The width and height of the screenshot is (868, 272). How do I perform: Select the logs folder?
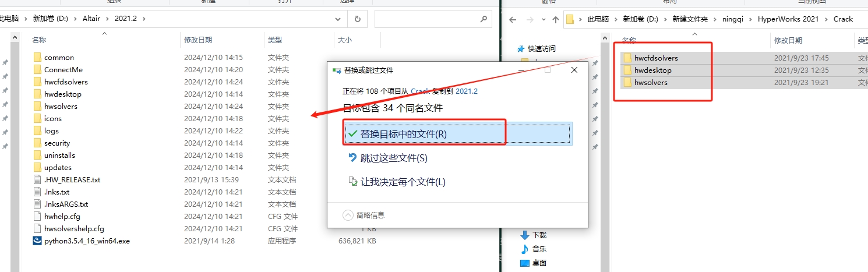tap(51, 130)
